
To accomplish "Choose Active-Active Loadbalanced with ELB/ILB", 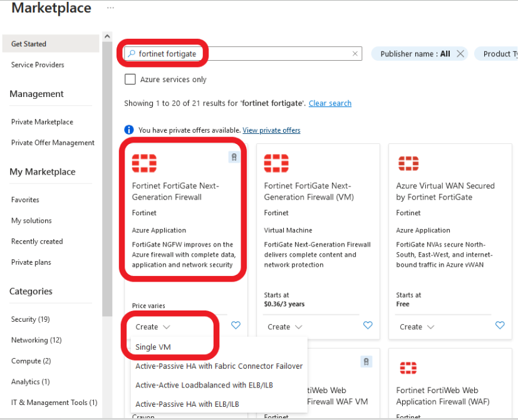I will coord(204,385).
